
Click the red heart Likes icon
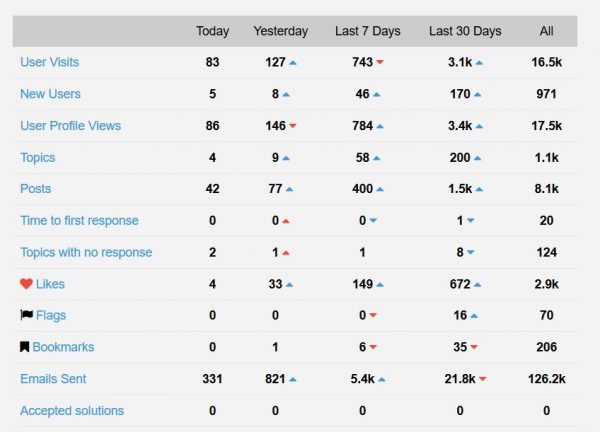[x=26, y=284]
